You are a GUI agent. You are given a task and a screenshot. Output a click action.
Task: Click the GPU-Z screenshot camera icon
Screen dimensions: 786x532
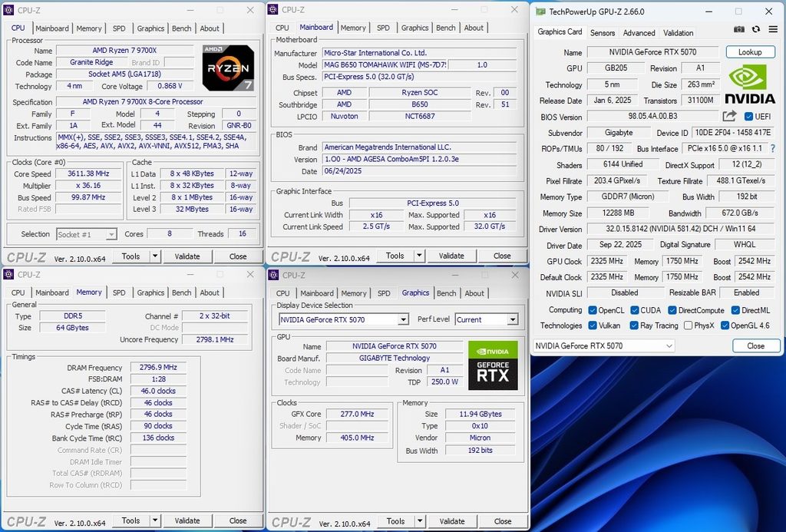[739, 30]
